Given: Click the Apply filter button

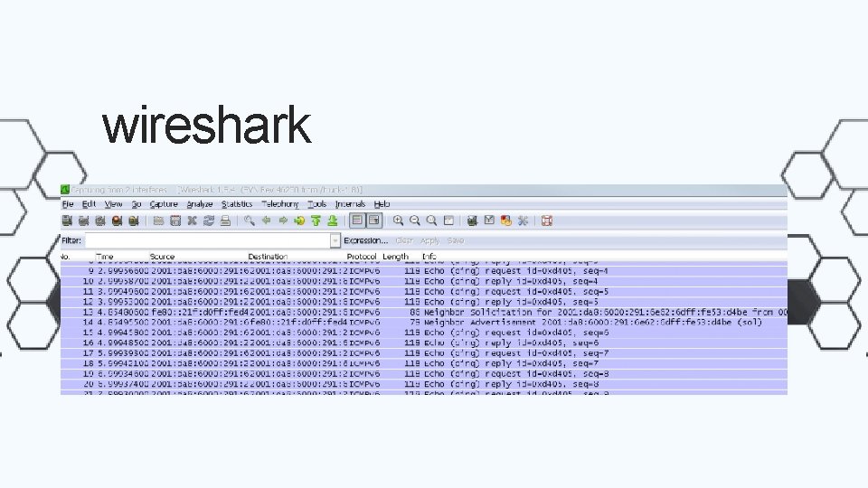Looking at the screenshot, I should 430,240.
